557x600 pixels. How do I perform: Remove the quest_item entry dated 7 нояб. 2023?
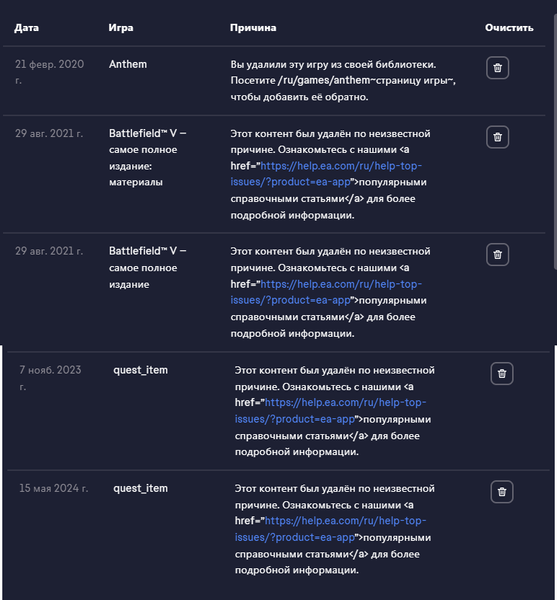point(502,373)
